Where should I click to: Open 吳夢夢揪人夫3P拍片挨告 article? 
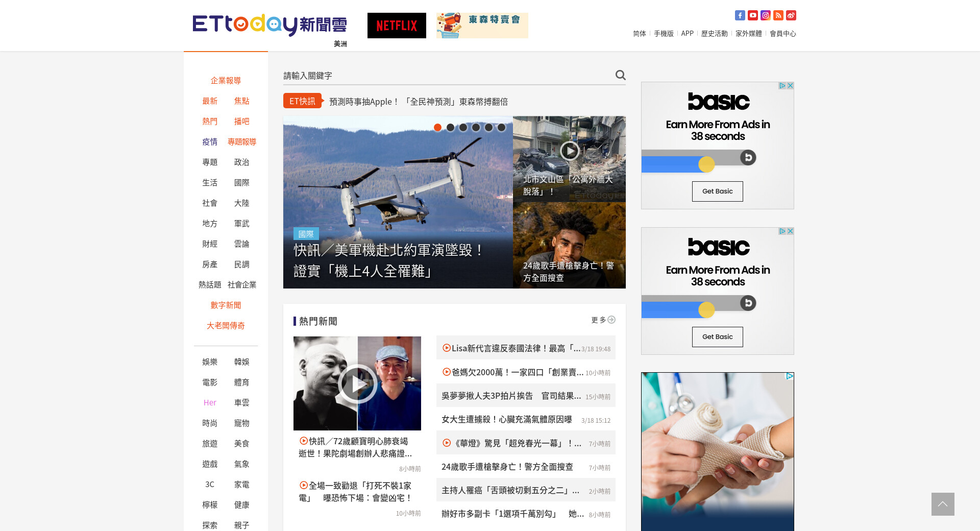[511, 396]
